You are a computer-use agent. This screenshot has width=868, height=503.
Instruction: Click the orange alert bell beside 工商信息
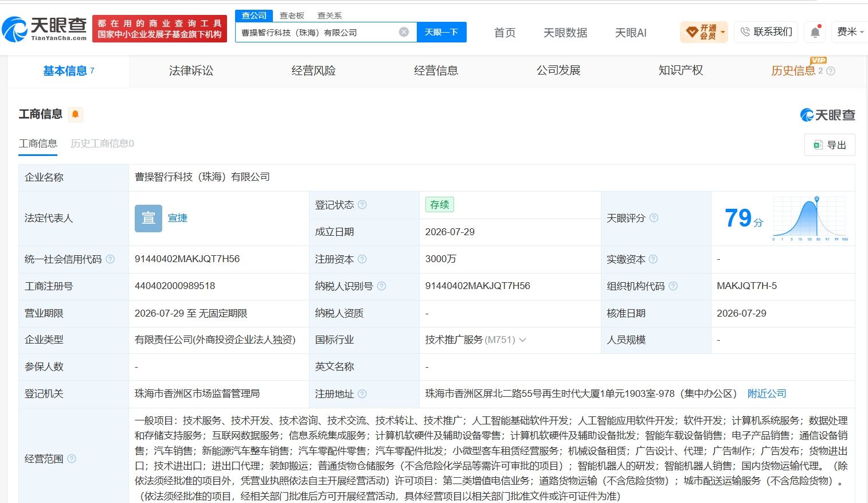tap(75, 114)
